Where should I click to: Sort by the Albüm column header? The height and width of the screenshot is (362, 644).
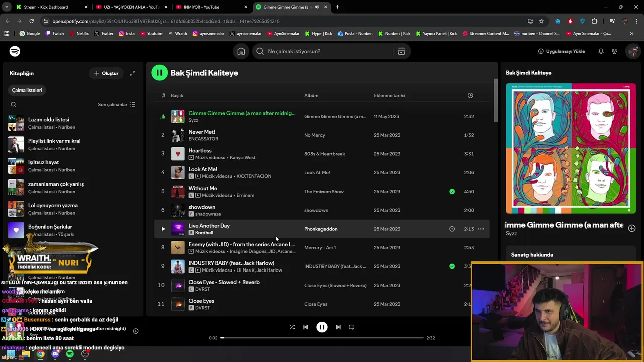tap(311, 95)
